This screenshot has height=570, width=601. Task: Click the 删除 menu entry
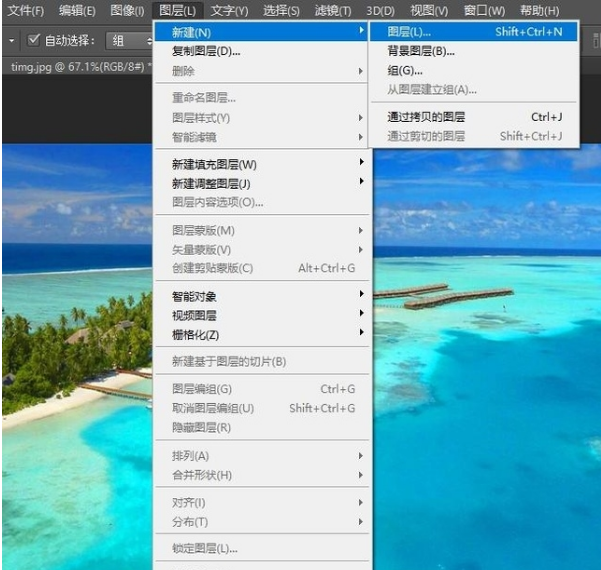tap(261, 71)
